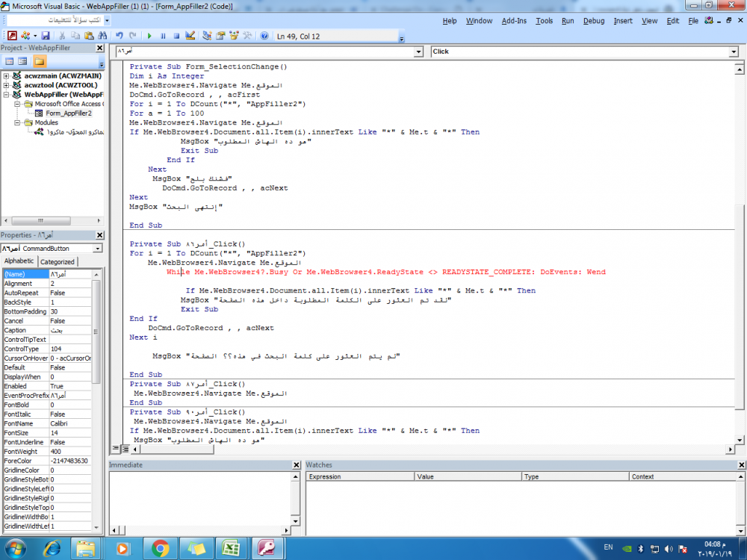Collapse the WebAppFiller project node

point(6,94)
